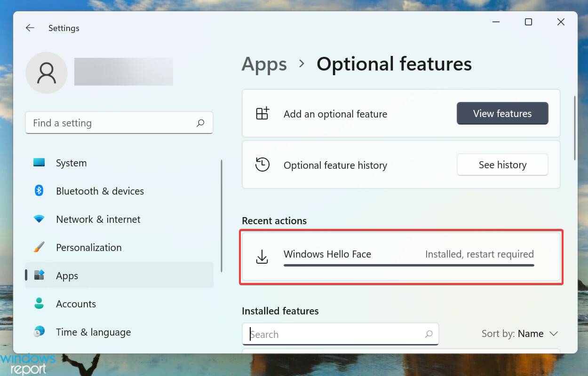Click the View features button

(502, 113)
